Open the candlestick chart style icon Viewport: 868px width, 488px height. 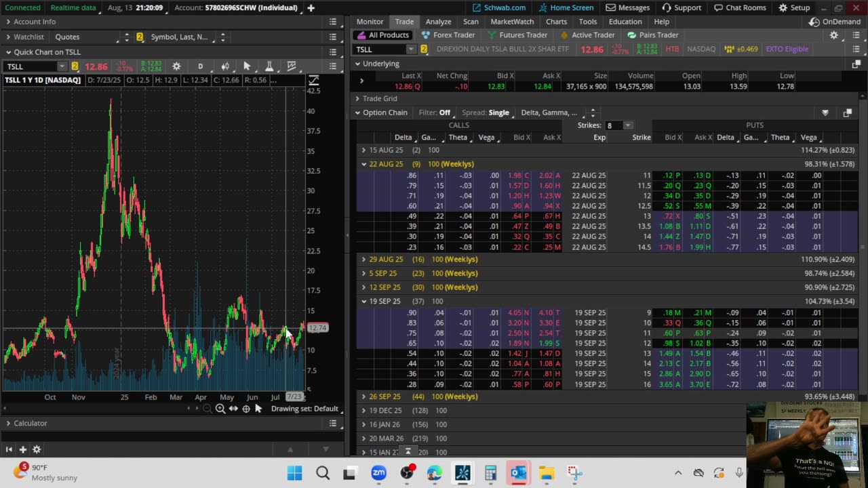coord(225,66)
